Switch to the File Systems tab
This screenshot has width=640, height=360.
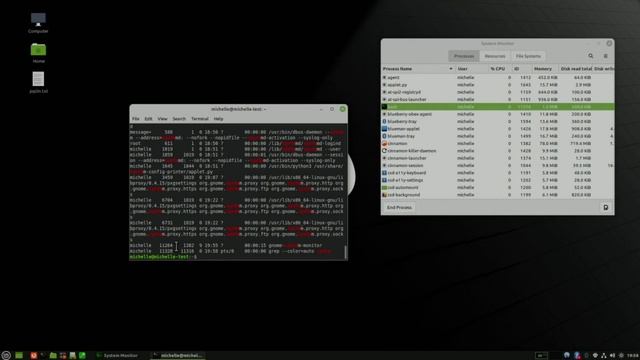(528, 56)
